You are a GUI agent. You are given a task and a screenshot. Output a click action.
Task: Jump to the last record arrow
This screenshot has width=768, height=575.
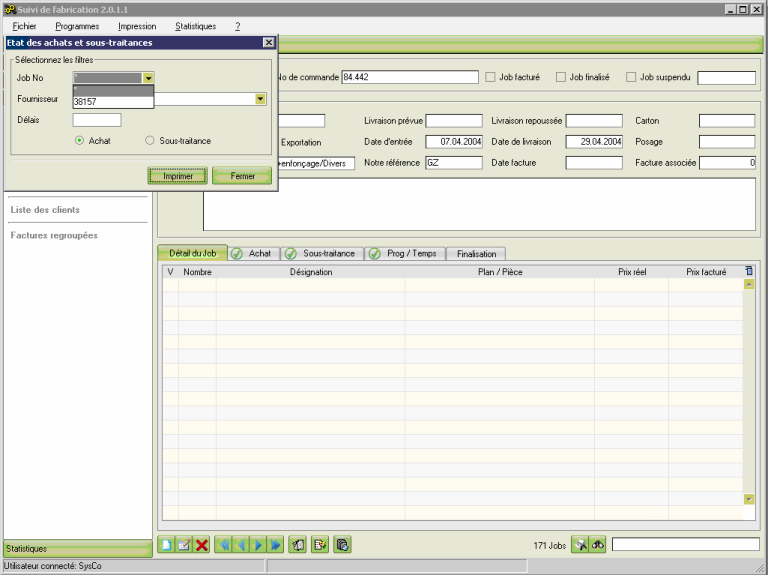click(275, 545)
